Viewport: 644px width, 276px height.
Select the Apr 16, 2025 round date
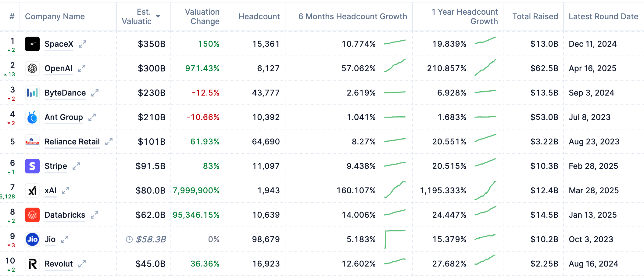coord(592,68)
